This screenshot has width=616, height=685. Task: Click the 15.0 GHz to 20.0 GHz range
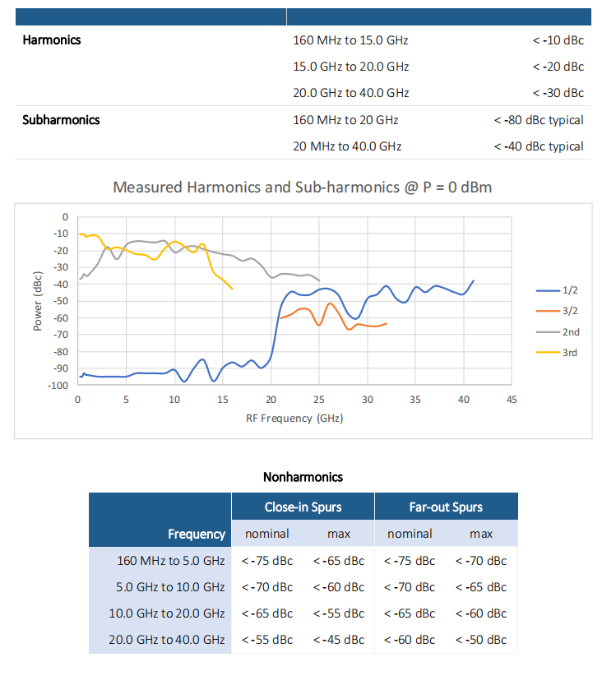(351, 67)
